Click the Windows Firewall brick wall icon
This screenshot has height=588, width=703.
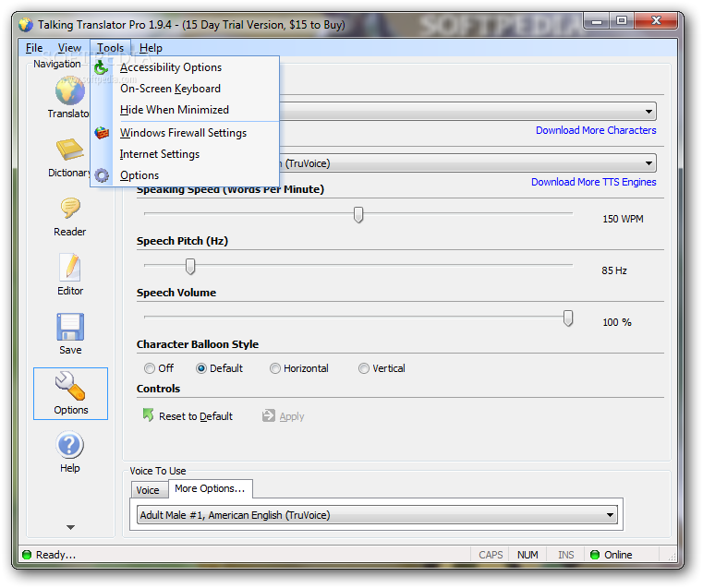point(102,133)
